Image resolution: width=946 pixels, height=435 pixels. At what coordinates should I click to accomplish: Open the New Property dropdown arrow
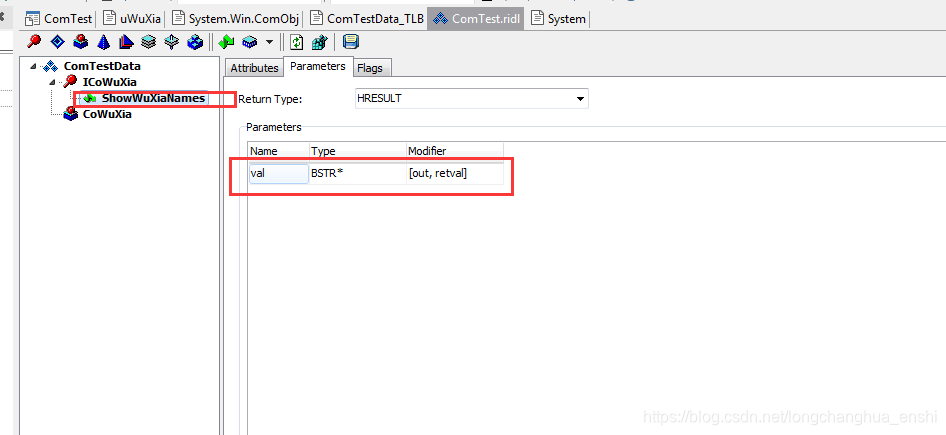(269, 42)
